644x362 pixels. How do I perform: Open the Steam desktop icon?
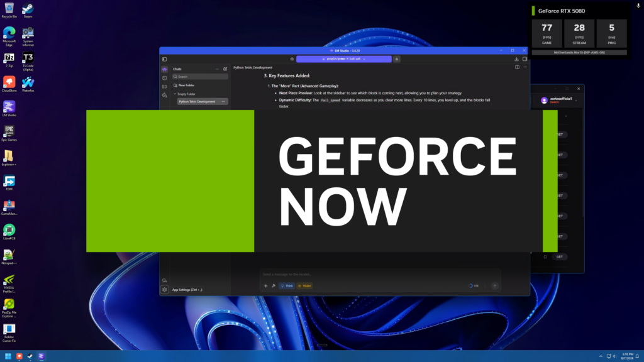(x=28, y=11)
